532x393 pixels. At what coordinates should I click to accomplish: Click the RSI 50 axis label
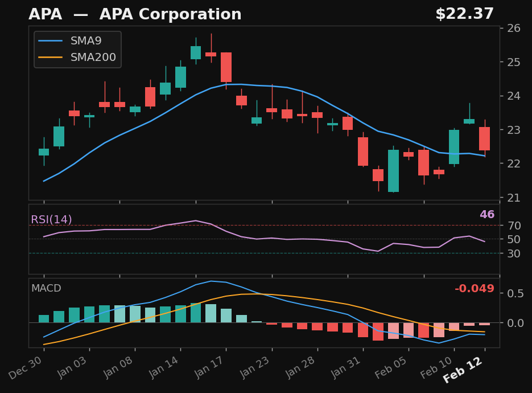(514, 239)
